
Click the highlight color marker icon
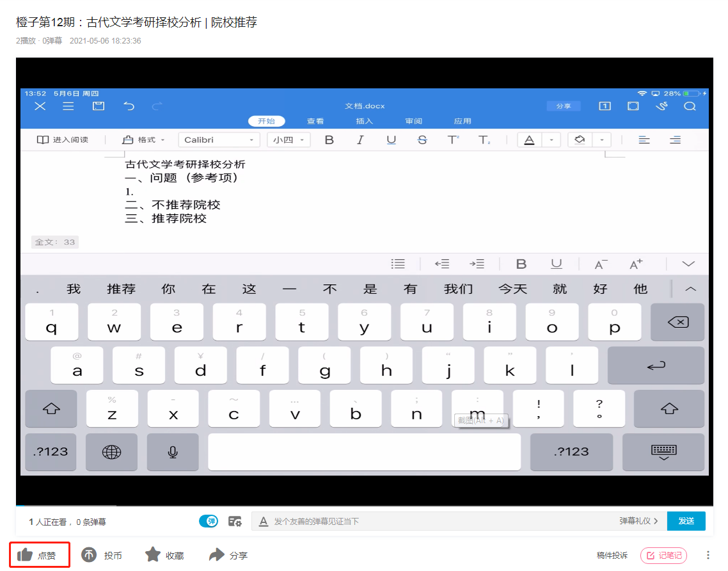(580, 140)
